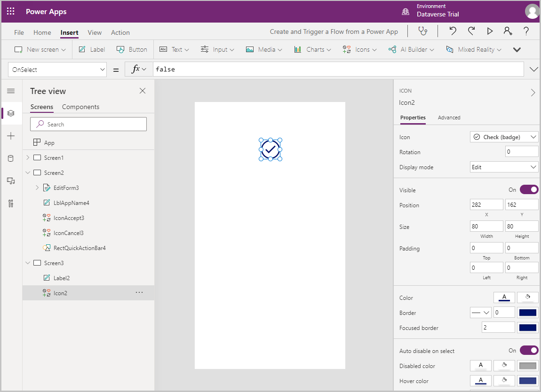Switch to the Advanced properties tab

tap(449, 118)
